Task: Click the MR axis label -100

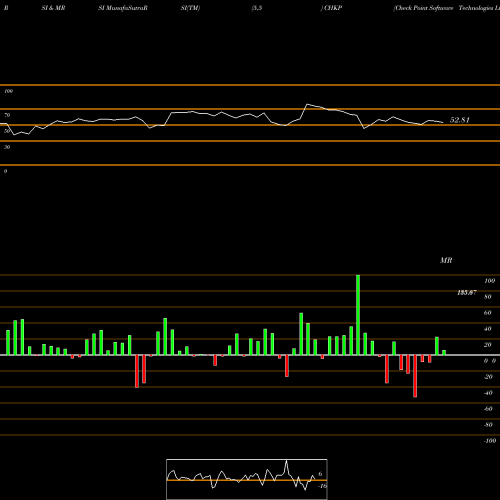Action: click(x=490, y=441)
